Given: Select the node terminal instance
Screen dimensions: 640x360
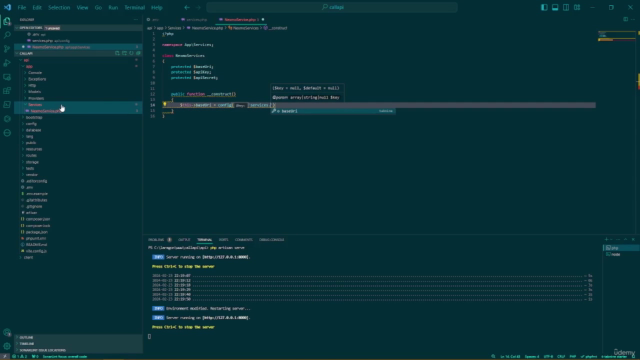Looking at the screenshot, I should pyautogui.click(x=620, y=254).
